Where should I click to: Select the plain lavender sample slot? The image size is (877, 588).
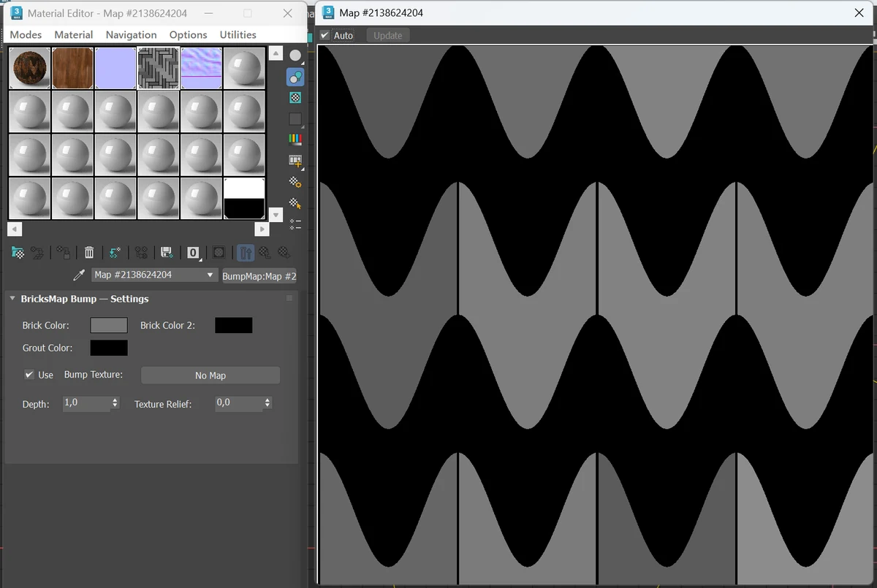[x=115, y=69]
